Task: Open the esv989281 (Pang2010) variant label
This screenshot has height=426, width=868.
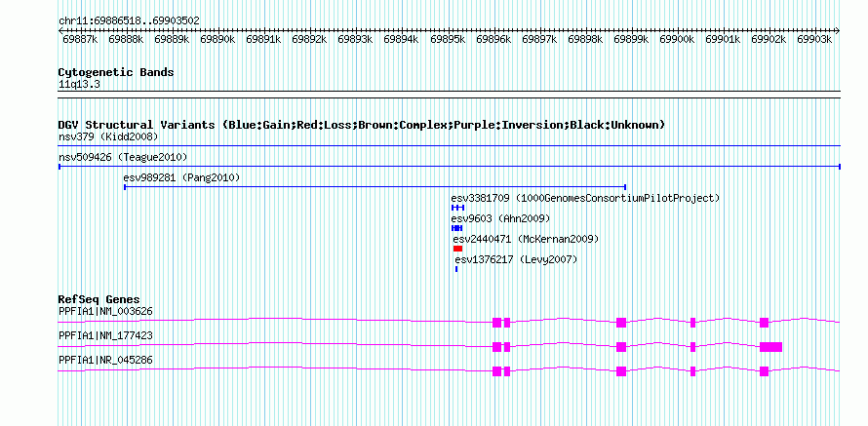Action: pyautogui.click(x=181, y=177)
